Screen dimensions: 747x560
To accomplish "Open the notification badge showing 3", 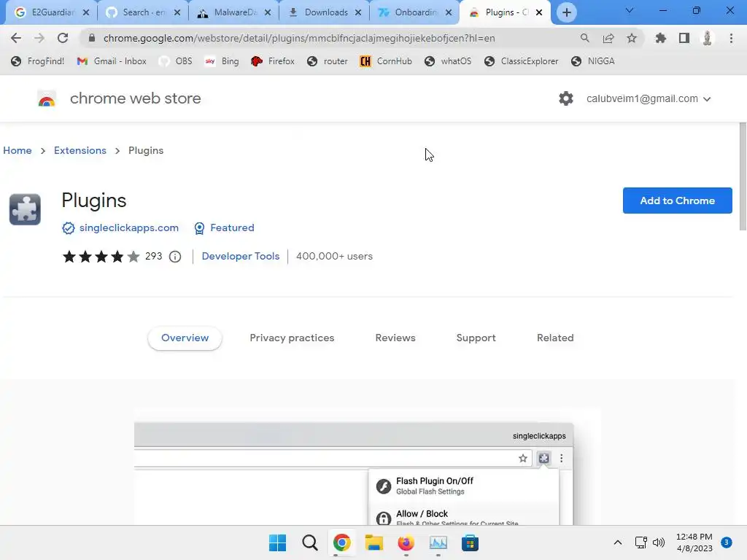I will [727, 542].
